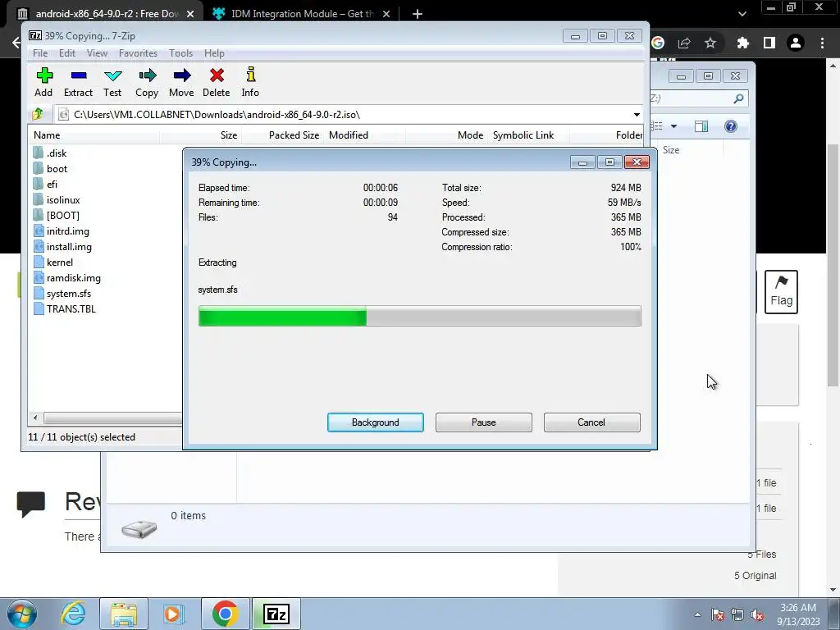Open the Chrome profile icon
The height and width of the screenshot is (630, 840).
point(796,43)
